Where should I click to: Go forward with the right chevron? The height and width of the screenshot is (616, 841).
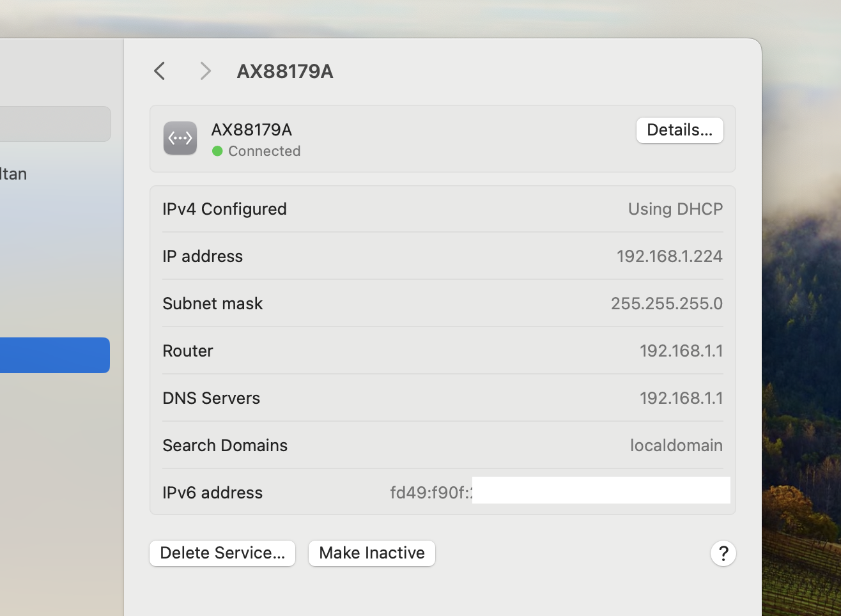(205, 71)
